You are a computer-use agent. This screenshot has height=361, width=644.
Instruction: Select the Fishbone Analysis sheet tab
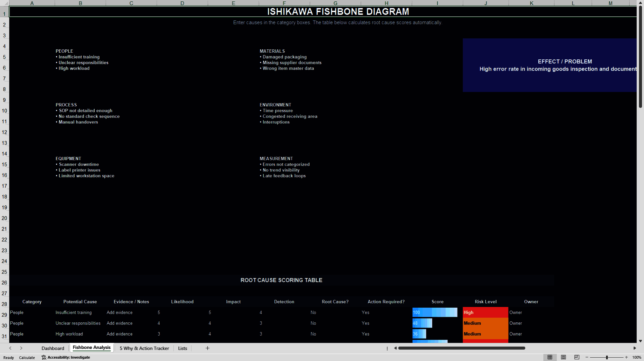pyautogui.click(x=92, y=348)
